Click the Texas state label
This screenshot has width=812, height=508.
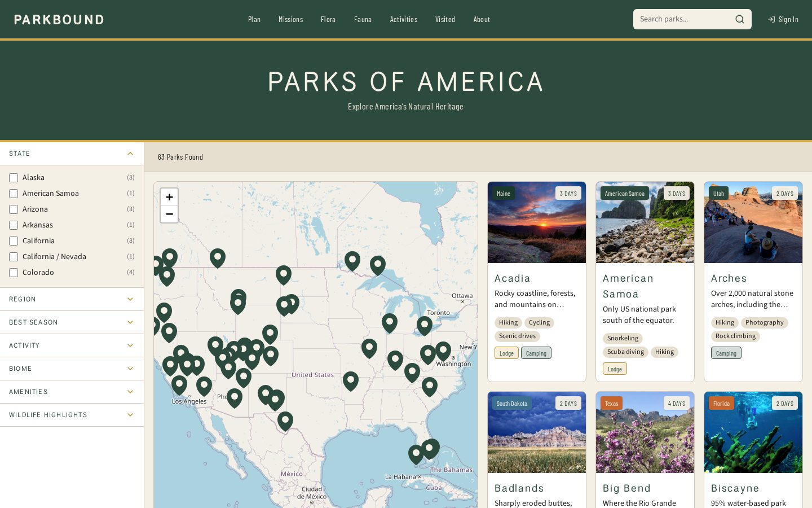pos(612,404)
